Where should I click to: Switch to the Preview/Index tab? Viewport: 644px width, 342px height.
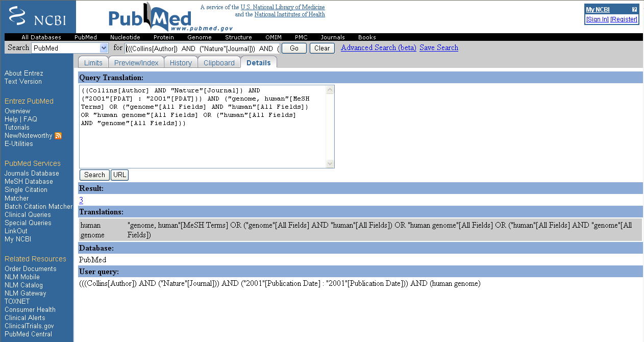[136, 62]
